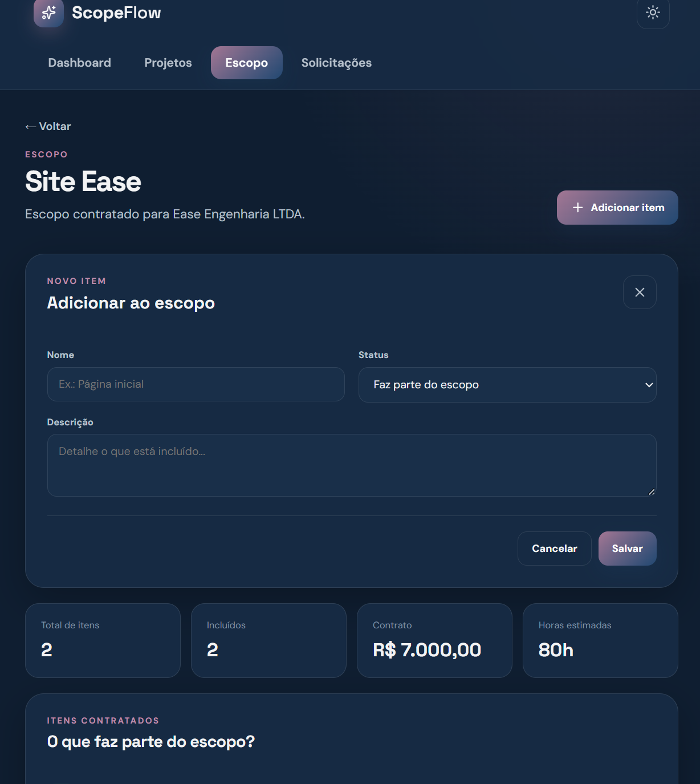
Task: Click the Voltar link text
Action: coord(55,127)
